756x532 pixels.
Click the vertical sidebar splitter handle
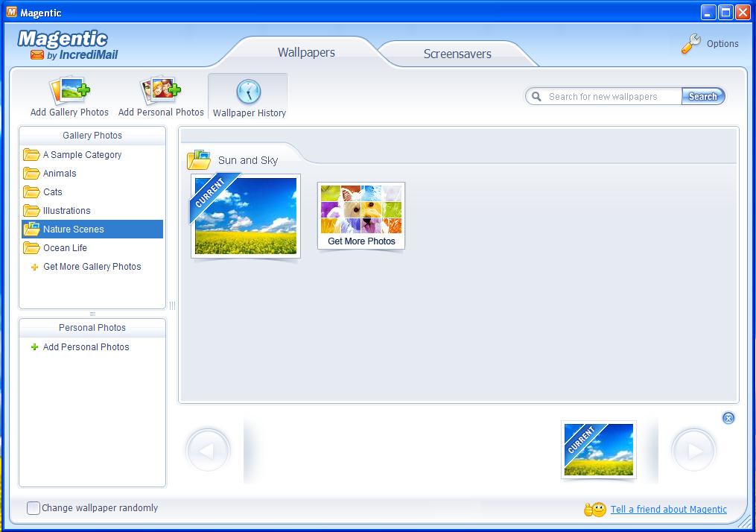tap(172, 305)
